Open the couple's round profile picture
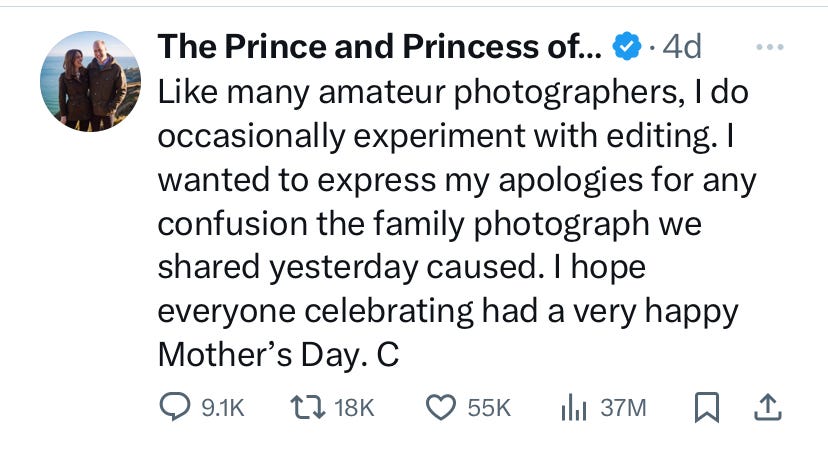Viewport: 828px width, 451px height. tap(90, 81)
